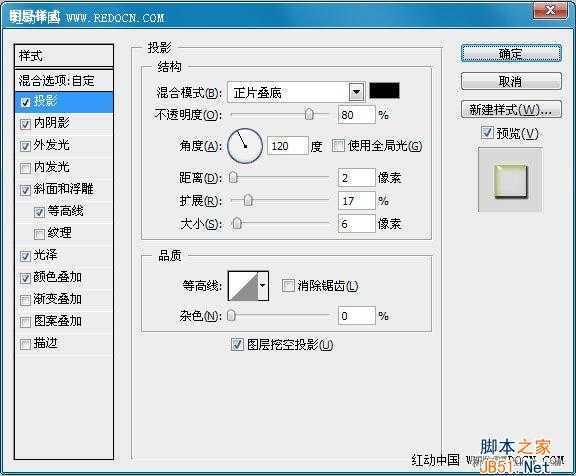Click the 取消 cancel button
Viewport: 576px width, 476px height.
tap(511, 82)
